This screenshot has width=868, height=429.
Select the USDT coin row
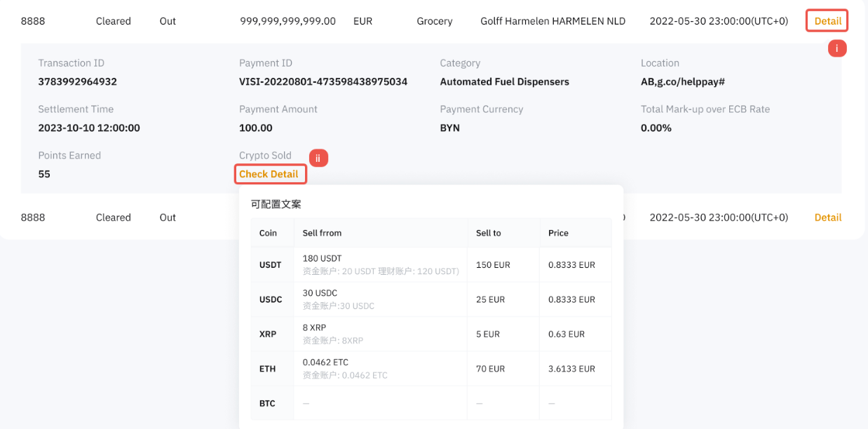pyautogui.click(x=271, y=265)
